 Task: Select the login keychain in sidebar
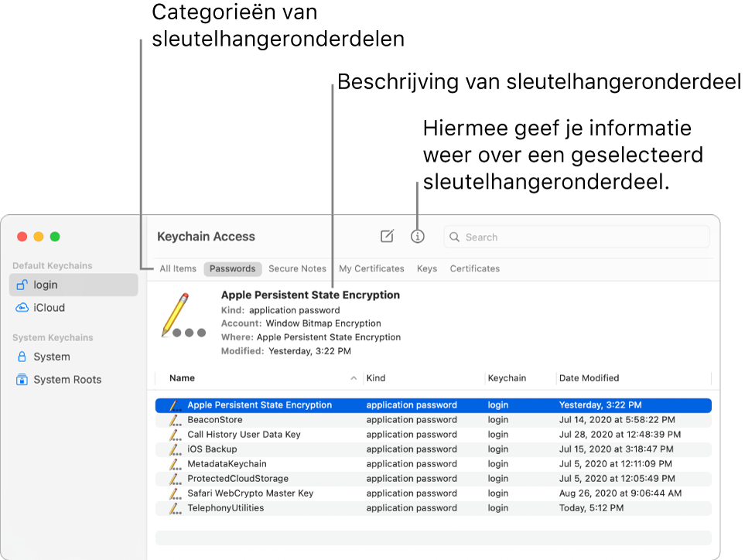tap(73, 285)
